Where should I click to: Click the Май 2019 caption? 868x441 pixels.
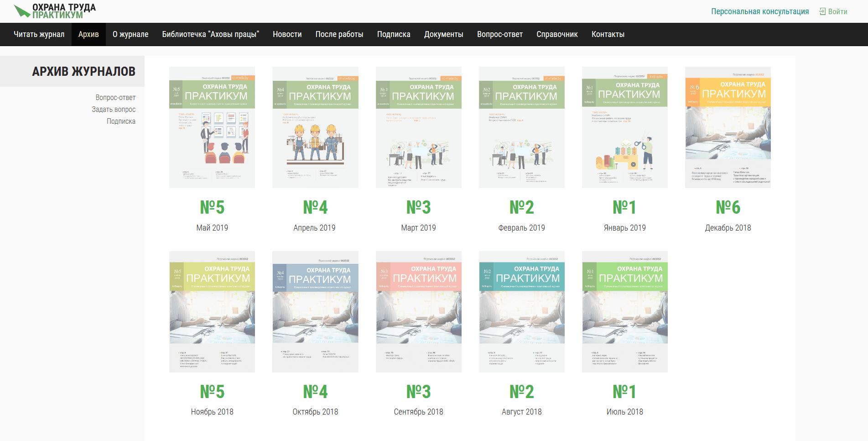tap(212, 228)
